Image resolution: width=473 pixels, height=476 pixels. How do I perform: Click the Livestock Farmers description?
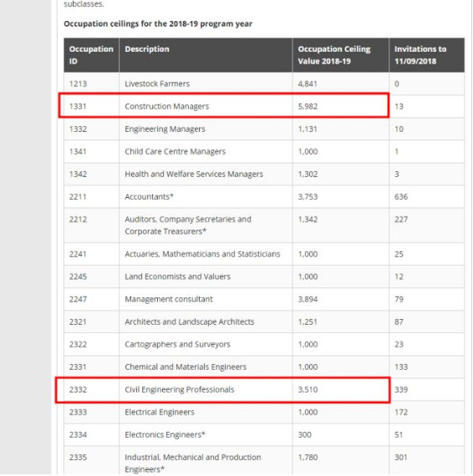tap(157, 84)
